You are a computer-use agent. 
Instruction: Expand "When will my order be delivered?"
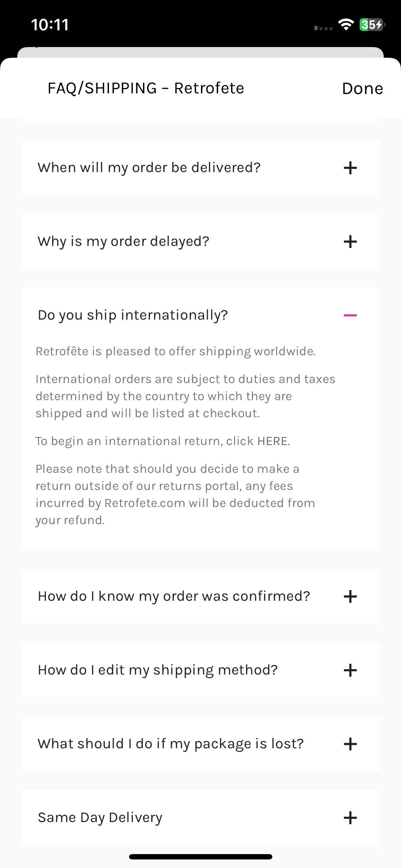(x=200, y=167)
